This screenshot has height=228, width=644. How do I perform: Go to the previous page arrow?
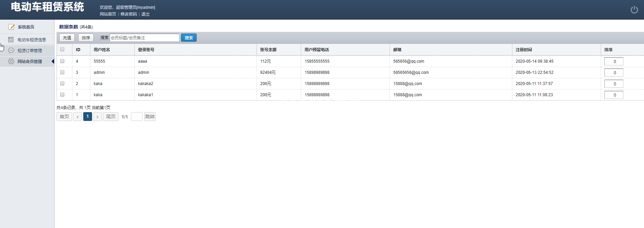point(77,117)
